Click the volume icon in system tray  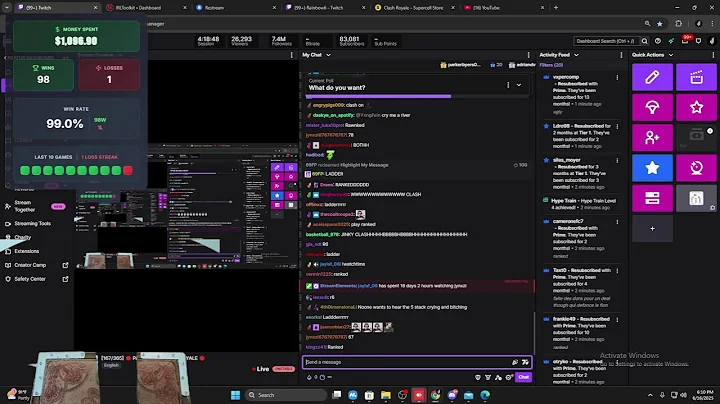(x=684, y=395)
